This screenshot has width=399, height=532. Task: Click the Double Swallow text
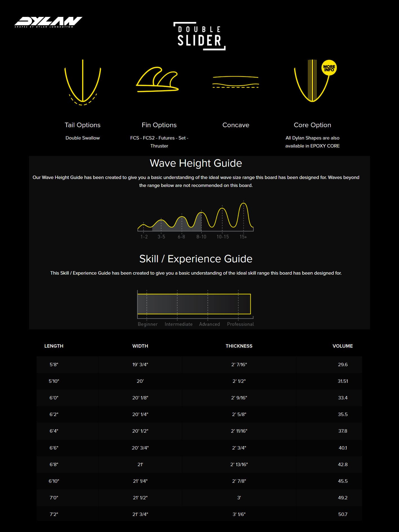point(83,138)
